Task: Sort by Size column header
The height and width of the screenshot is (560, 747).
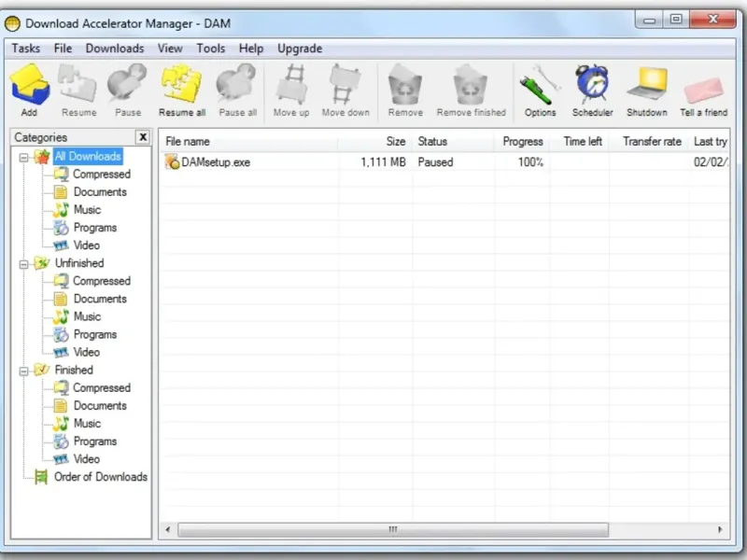Action: 375,142
